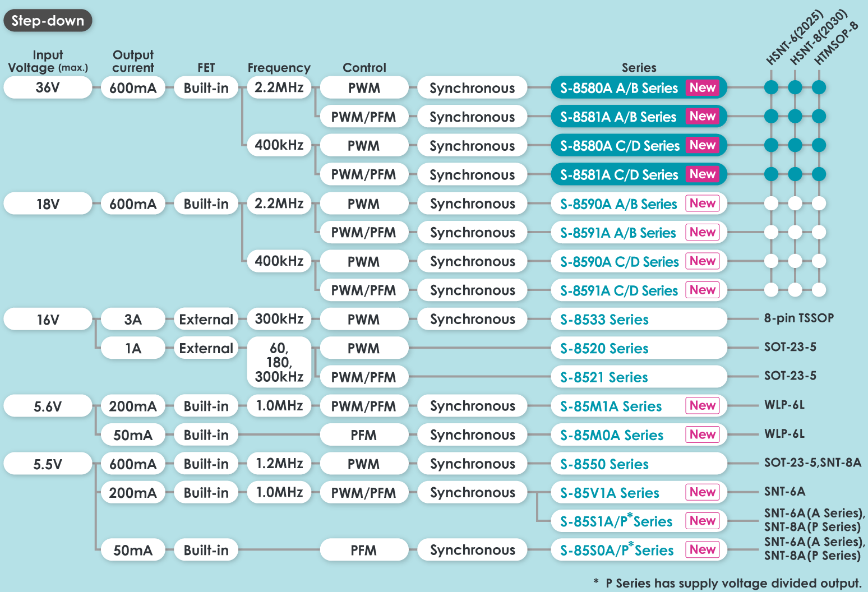Click the HTMSOP-8 dot in S-8581A C/D row
The width and height of the screenshot is (868, 592).
pyautogui.click(x=819, y=174)
